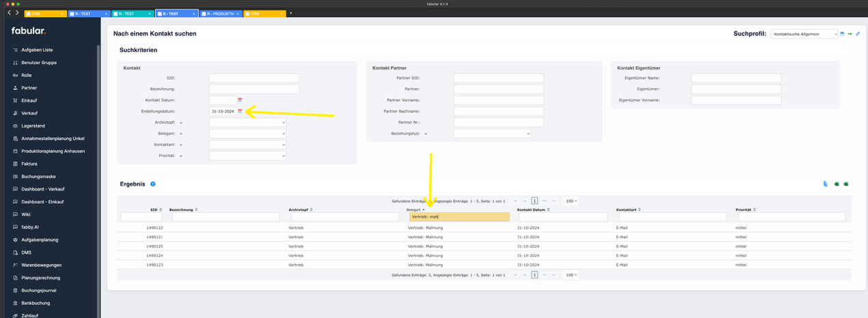Image resolution: width=868 pixels, height=318 pixels.
Task: Click the blue info icon next to Ergebnis
Action: [x=152, y=184]
